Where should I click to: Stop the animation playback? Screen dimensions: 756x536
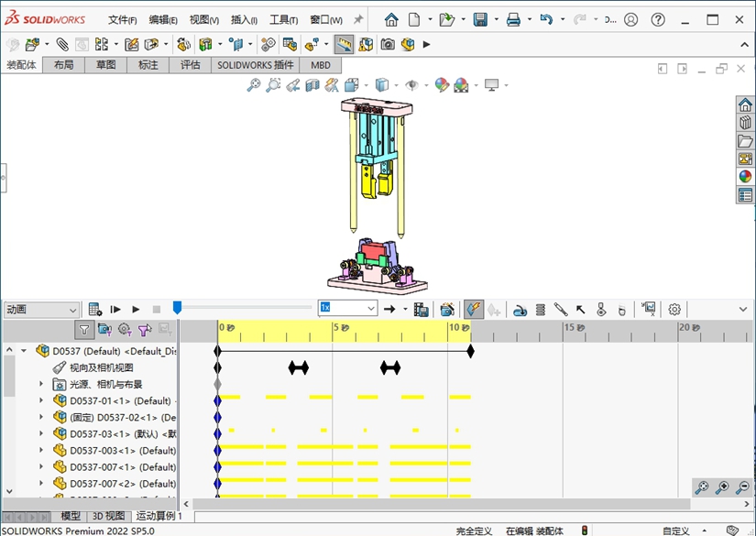[x=156, y=310]
